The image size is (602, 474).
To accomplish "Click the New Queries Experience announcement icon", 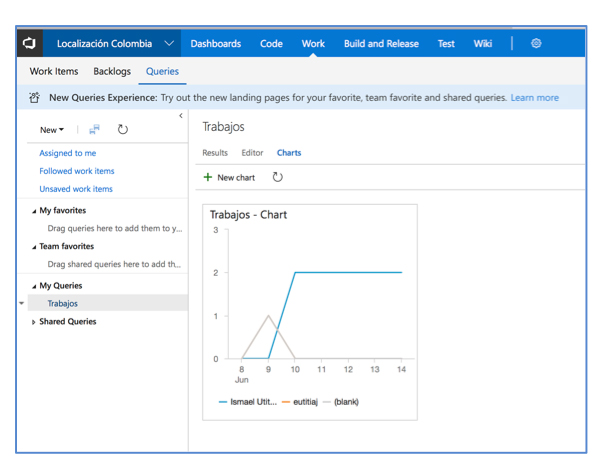I will [x=35, y=97].
